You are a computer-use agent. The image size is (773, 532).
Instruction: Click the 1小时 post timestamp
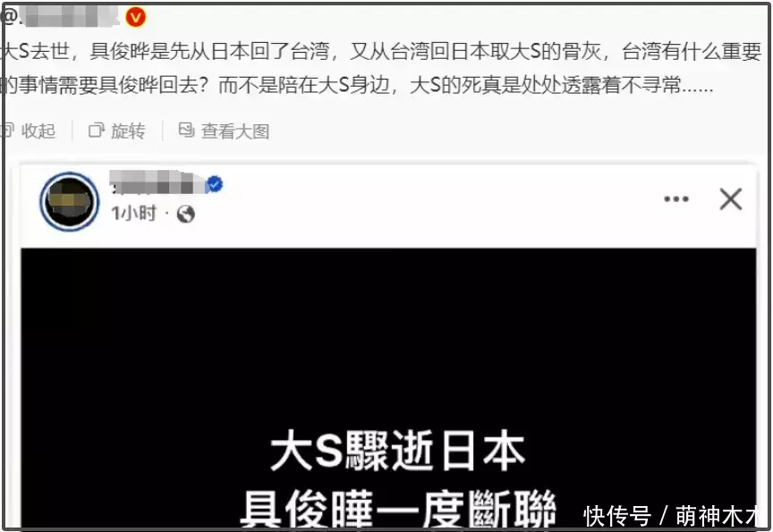click(x=133, y=214)
